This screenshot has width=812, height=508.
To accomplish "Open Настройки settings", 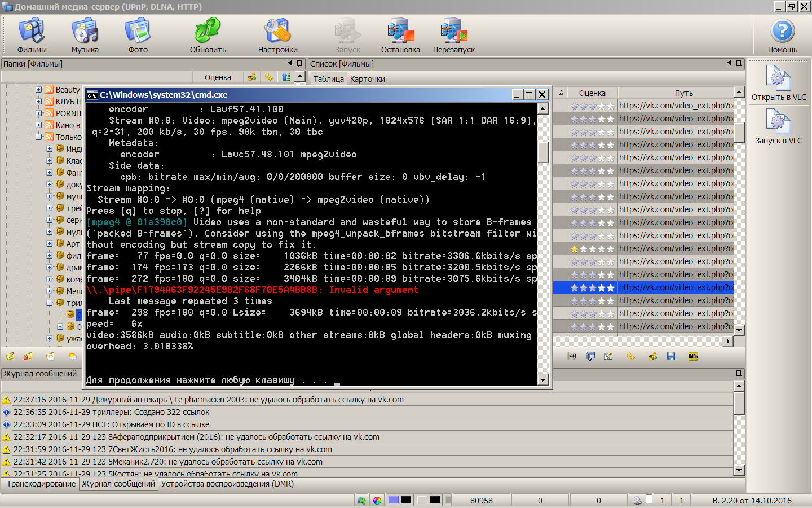I will click(277, 35).
